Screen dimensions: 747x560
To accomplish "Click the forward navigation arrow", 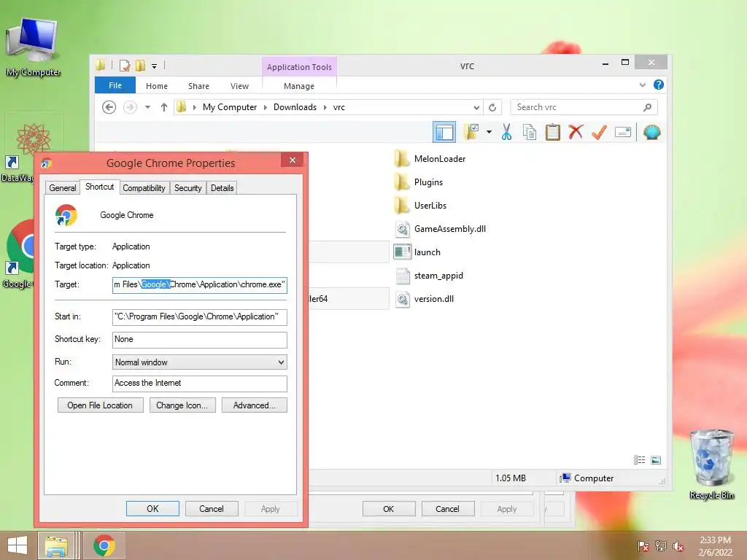I will click(130, 107).
